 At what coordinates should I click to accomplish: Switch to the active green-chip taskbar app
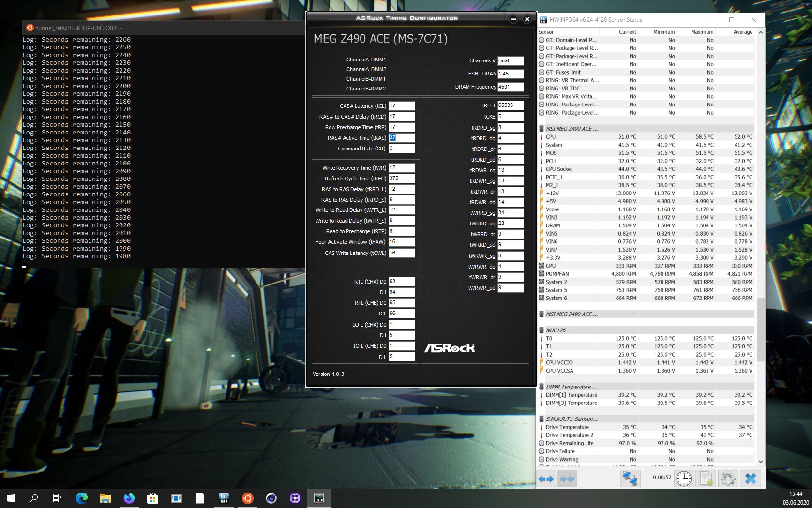[x=319, y=498]
